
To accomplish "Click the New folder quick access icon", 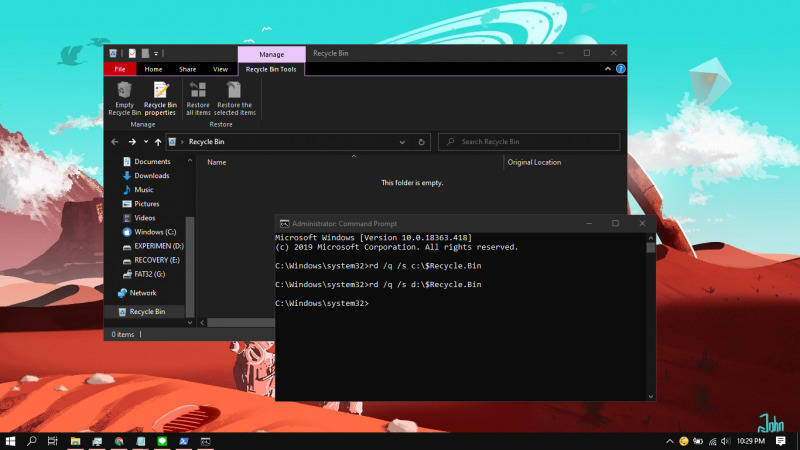I will [x=145, y=53].
